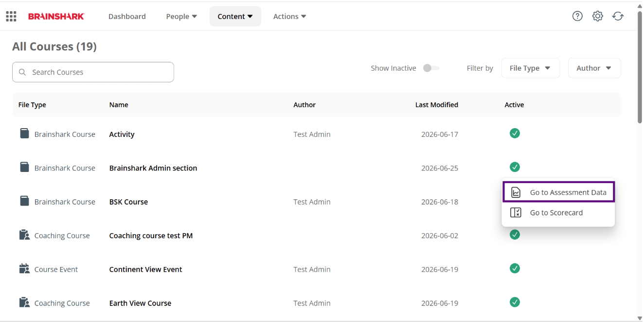Click Test Admin author in BSK Course row
The width and height of the screenshot is (644, 322).
coord(312,202)
